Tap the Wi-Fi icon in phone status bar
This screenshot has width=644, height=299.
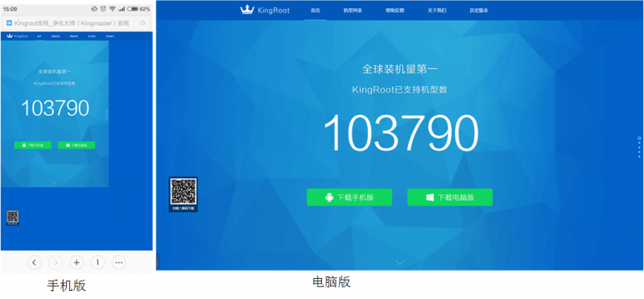click(x=113, y=9)
